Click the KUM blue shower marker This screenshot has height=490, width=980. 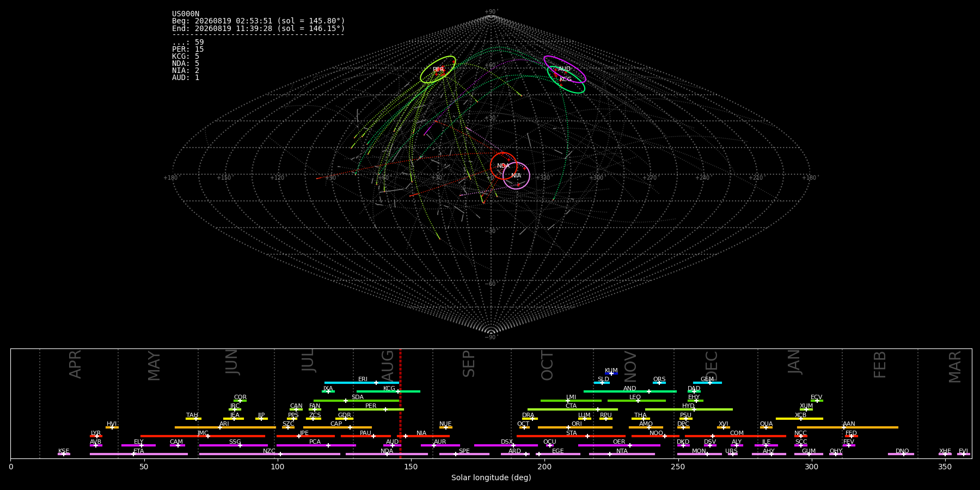point(611,373)
